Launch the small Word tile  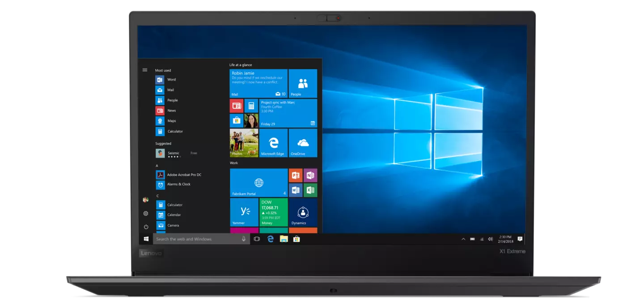(x=296, y=190)
